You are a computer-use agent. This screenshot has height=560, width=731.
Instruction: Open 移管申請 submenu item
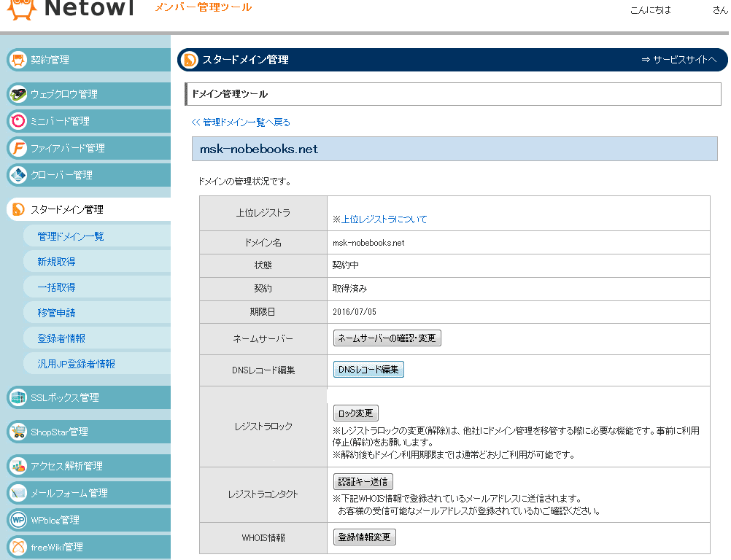[97, 313]
